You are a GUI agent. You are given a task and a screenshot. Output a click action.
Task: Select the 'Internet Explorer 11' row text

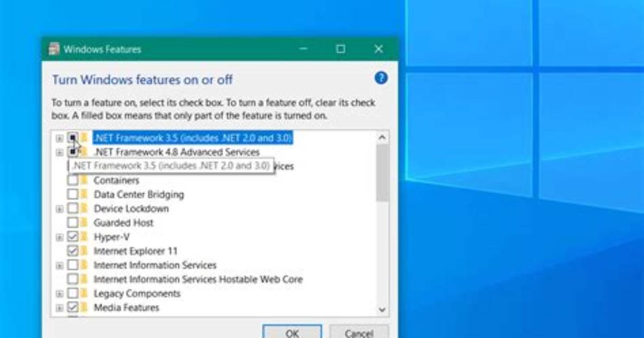tap(136, 251)
